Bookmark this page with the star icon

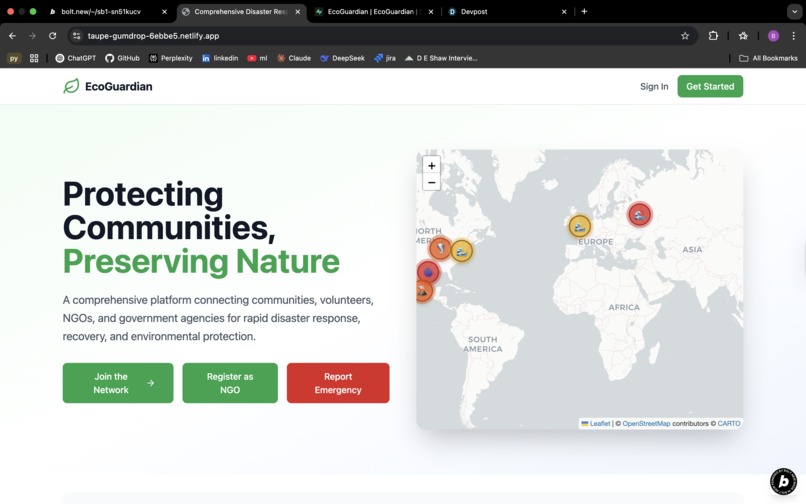pyautogui.click(x=685, y=35)
